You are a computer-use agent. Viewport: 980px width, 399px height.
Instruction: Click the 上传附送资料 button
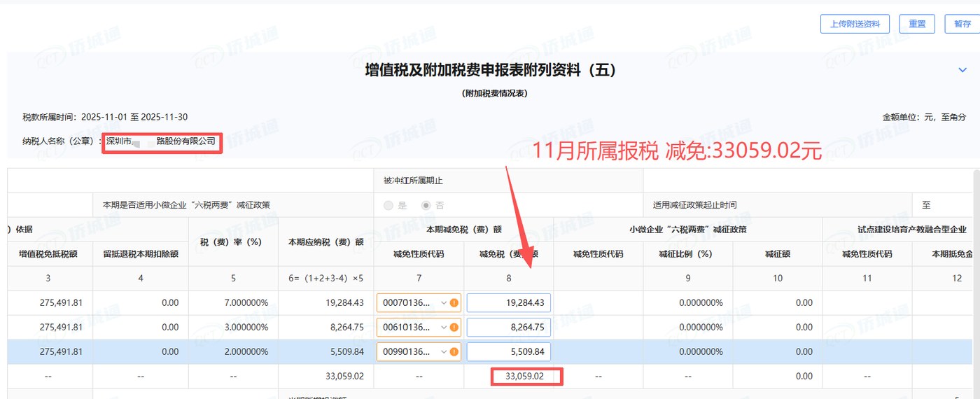click(855, 24)
